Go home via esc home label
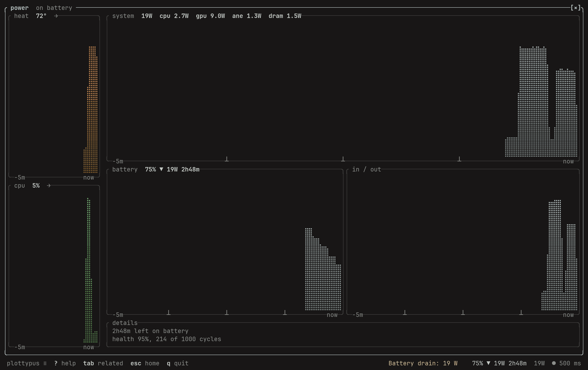 point(145,363)
